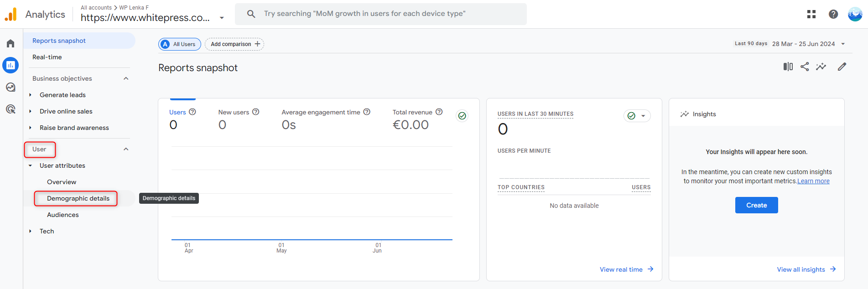This screenshot has width=868, height=289.
Task: Open Reports snapshot in the sidebar
Action: 79,41
